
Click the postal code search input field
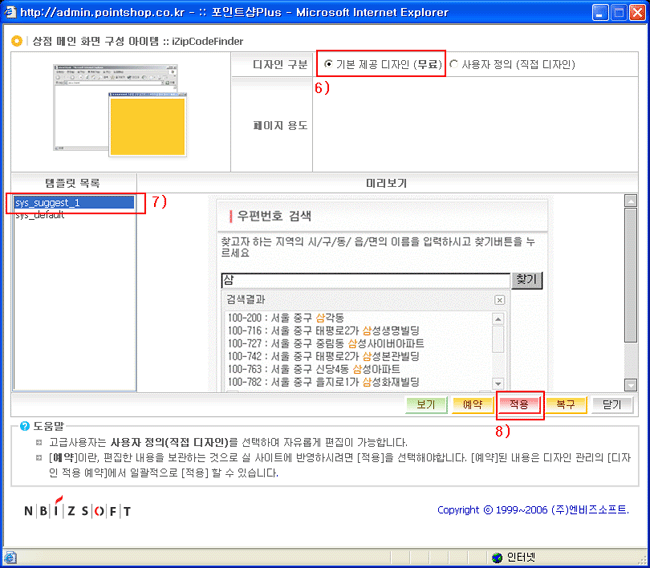(x=365, y=281)
